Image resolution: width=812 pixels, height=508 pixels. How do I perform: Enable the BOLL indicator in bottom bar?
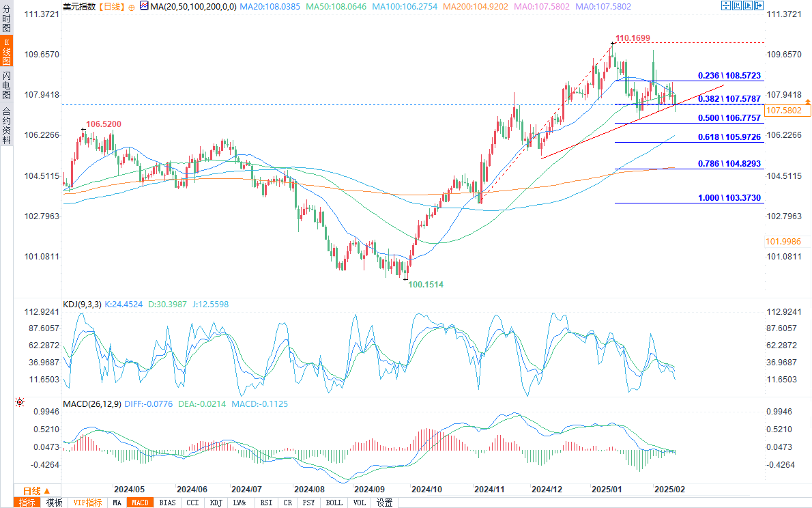point(334,503)
